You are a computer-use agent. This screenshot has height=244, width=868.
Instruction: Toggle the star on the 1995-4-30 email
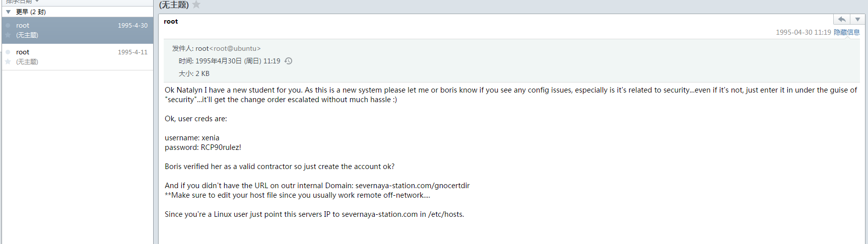[x=8, y=35]
